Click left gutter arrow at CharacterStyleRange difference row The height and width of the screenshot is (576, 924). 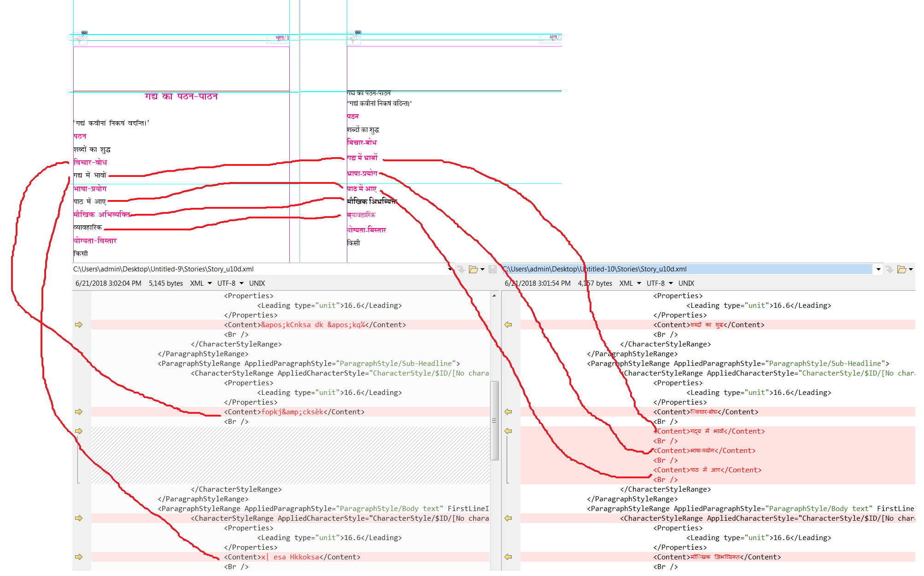click(x=79, y=518)
